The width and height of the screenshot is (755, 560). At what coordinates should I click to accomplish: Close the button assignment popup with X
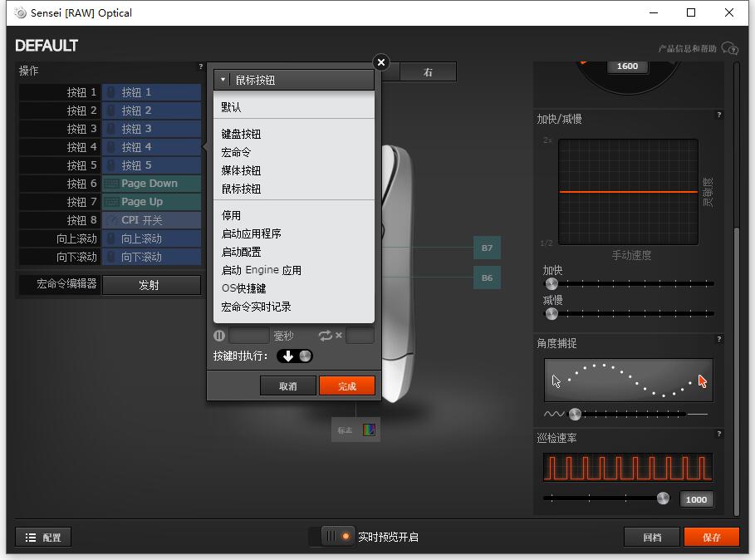coord(380,62)
